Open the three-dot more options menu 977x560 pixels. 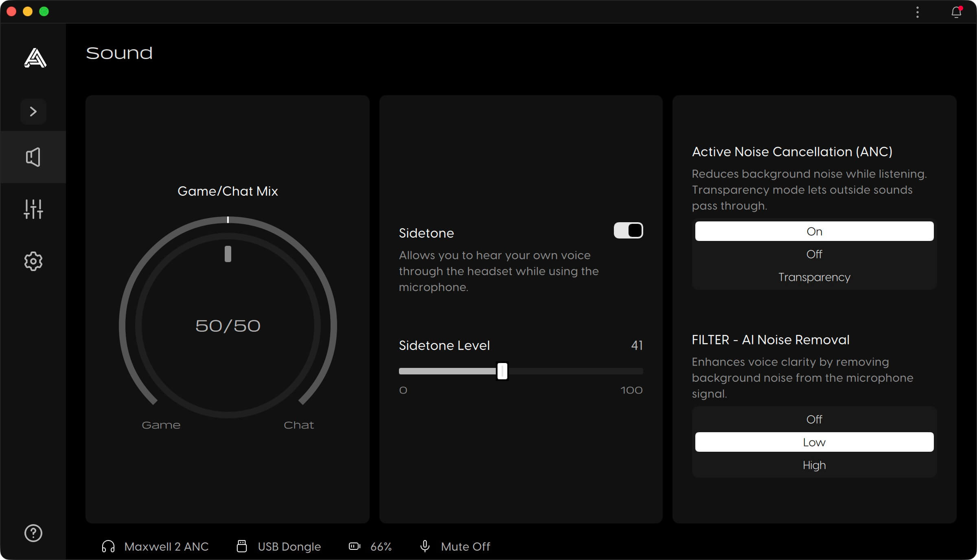click(x=918, y=12)
